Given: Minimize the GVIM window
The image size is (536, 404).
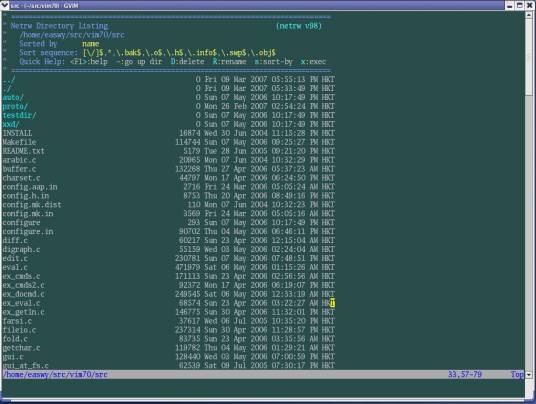Looking at the screenshot, I should [x=509, y=5].
